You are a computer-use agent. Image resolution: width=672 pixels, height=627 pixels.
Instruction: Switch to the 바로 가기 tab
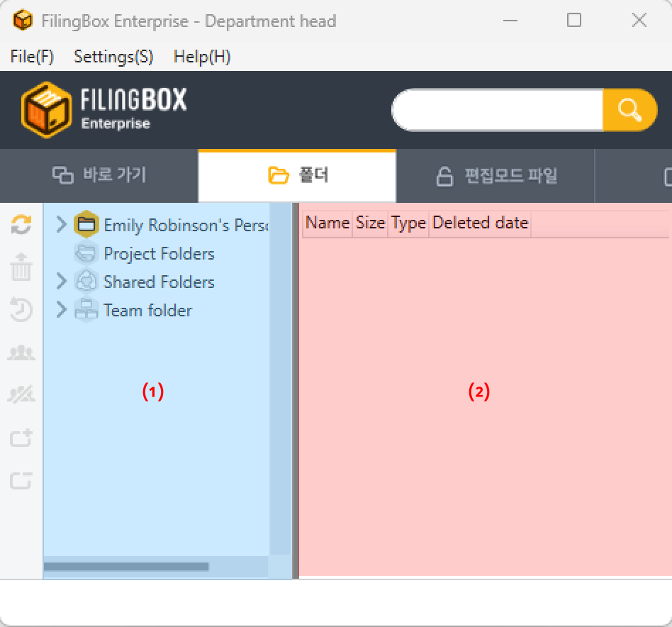tap(99, 176)
